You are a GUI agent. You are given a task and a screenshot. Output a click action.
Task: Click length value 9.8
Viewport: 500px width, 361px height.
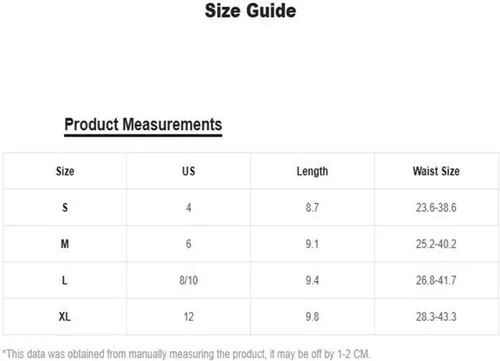point(312,316)
